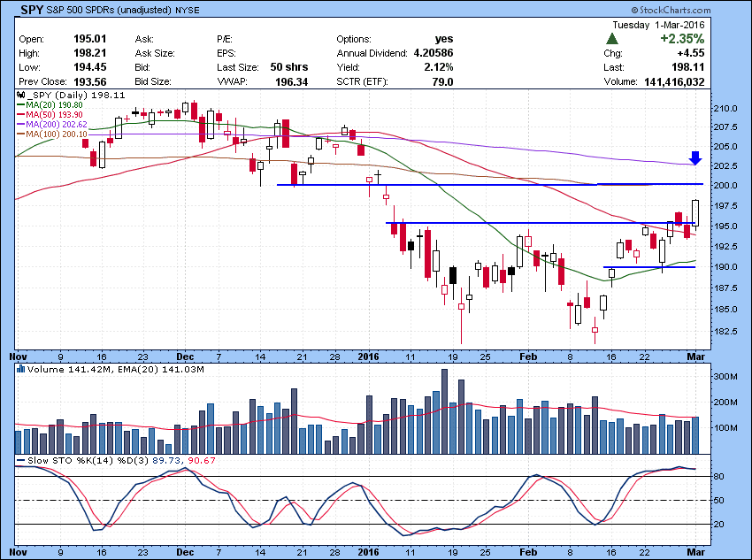The height and width of the screenshot is (560, 752).
Task: Select the Low value 194.45
Action: pos(89,67)
